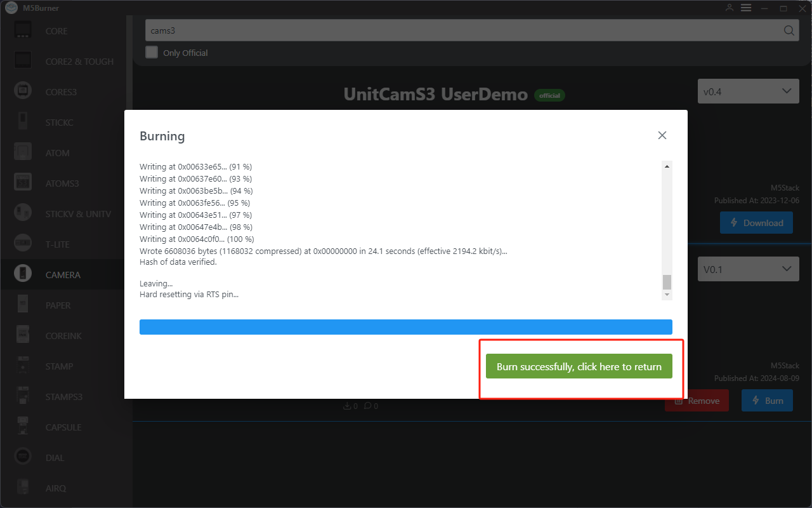The height and width of the screenshot is (508, 812).
Task: Click the Remove button
Action: (x=697, y=401)
